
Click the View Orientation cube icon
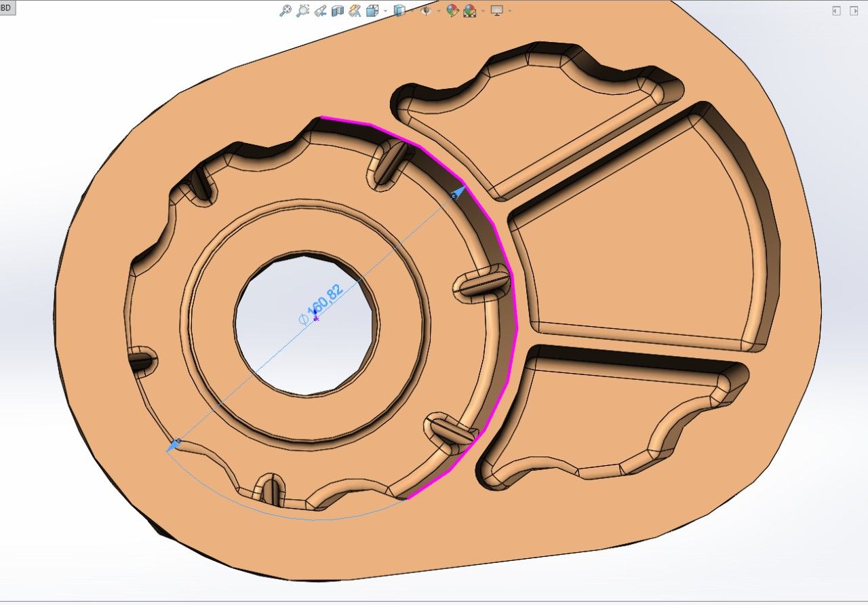coord(372,11)
